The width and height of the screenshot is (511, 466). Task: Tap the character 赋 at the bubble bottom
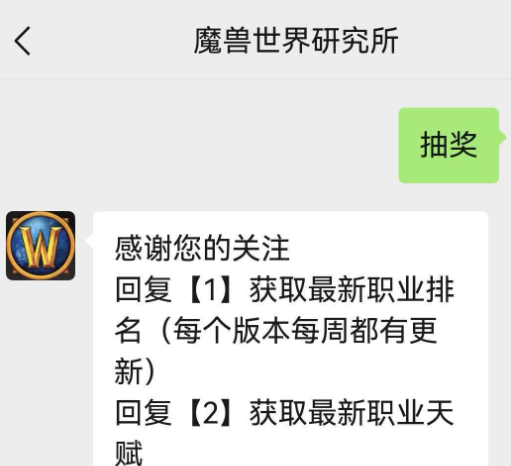point(129,453)
